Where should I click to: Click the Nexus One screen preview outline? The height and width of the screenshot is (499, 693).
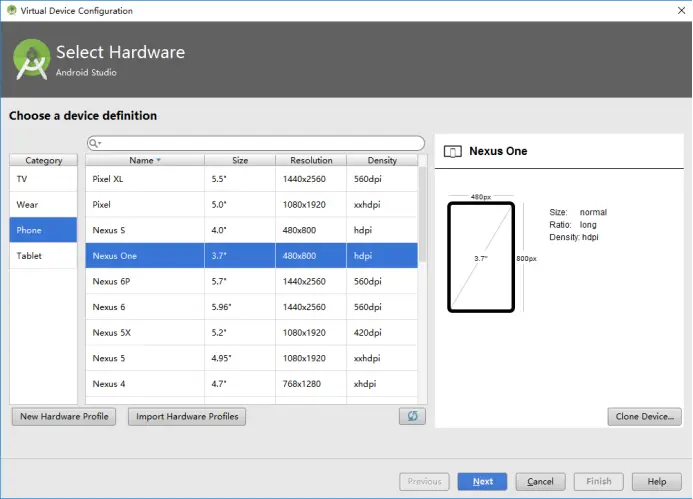click(x=481, y=257)
